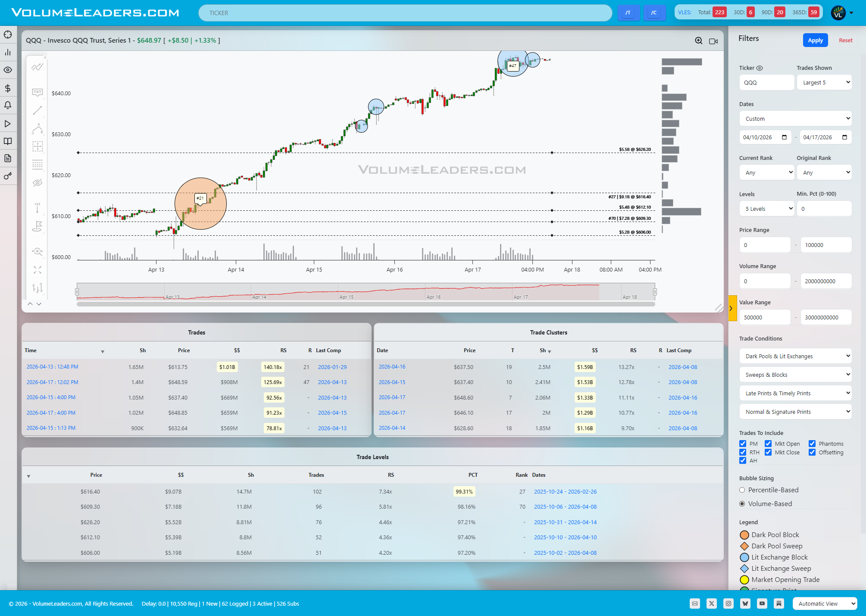This screenshot has width=866, height=616.
Task: Select the TXT annotation chart tool
Action: point(38,92)
